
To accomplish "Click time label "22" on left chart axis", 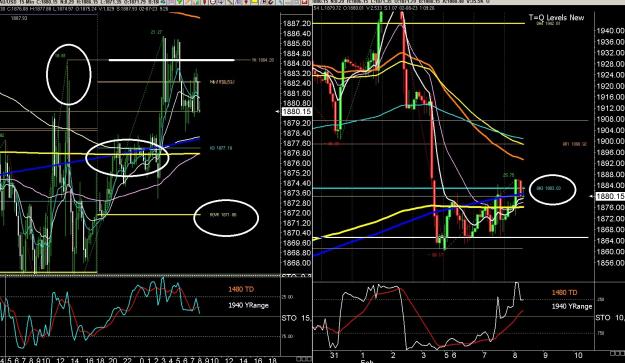I will (x=127, y=360).
